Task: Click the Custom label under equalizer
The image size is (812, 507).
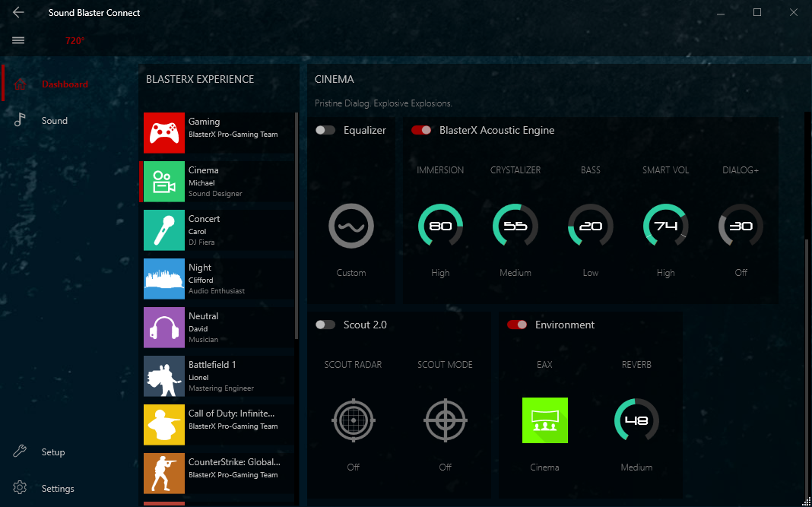Action: (351, 272)
